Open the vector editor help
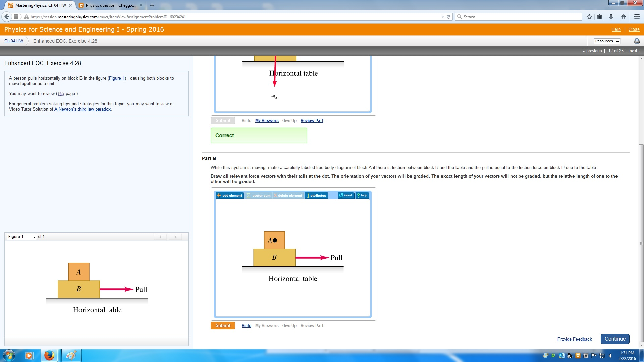 point(362,195)
